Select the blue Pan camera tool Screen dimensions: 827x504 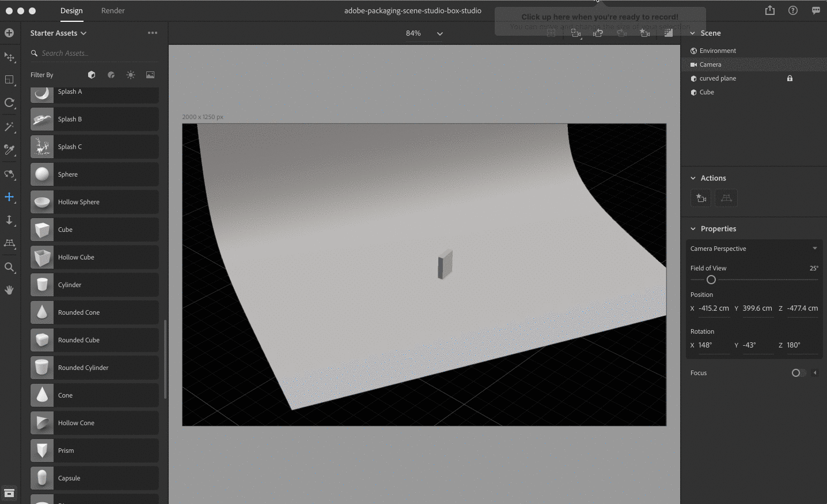click(x=9, y=197)
